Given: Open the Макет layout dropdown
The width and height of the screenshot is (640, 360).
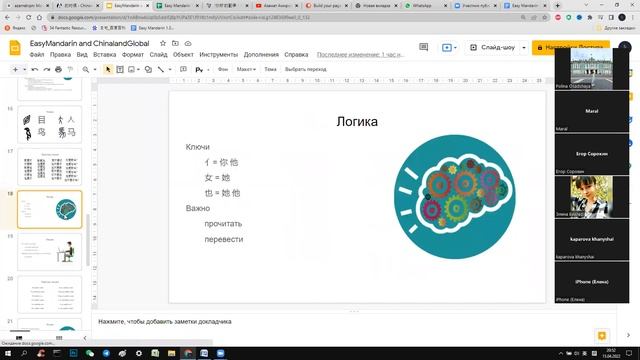Looking at the screenshot, I should point(246,69).
